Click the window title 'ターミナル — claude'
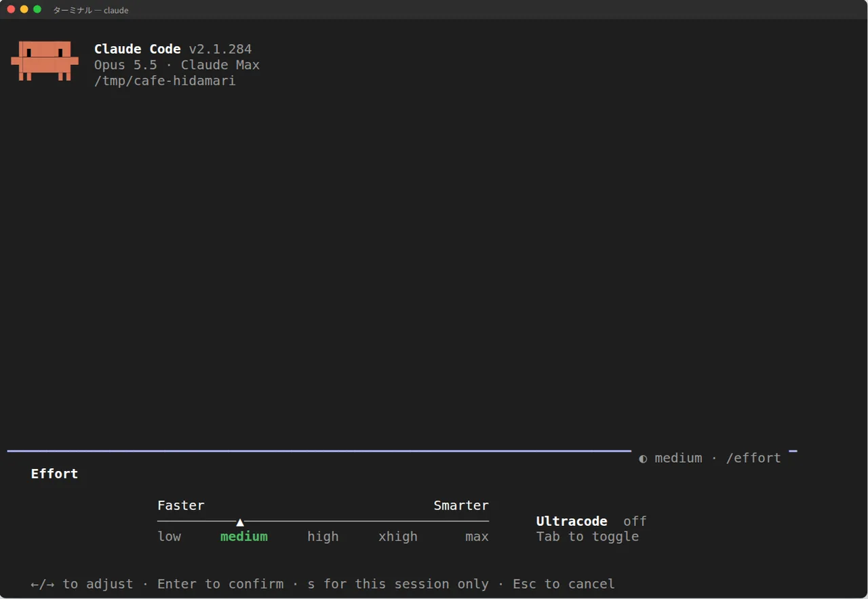This screenshot has height=599, width=868. (91, 10)
